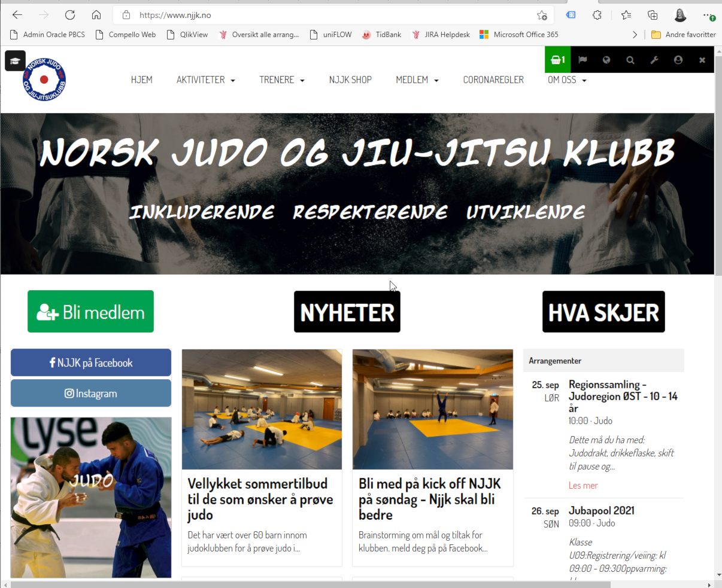Open the kick off NJJK article thumbnail
This screenshot has height=588, width=722.
[432, 410]
